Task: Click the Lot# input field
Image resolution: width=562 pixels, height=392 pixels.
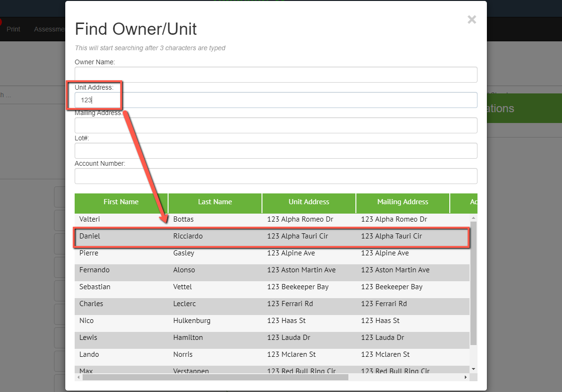Action: (276, 151)
